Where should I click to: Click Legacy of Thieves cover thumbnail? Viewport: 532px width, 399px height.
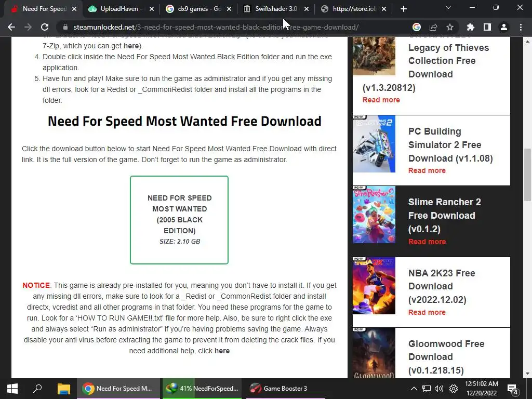[374, 56]
